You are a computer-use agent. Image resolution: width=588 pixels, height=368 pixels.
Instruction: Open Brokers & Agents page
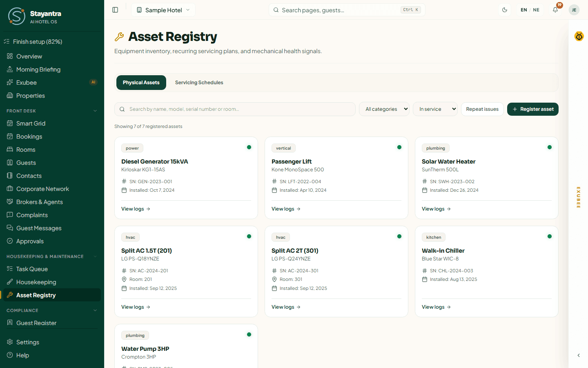point(52,202)
